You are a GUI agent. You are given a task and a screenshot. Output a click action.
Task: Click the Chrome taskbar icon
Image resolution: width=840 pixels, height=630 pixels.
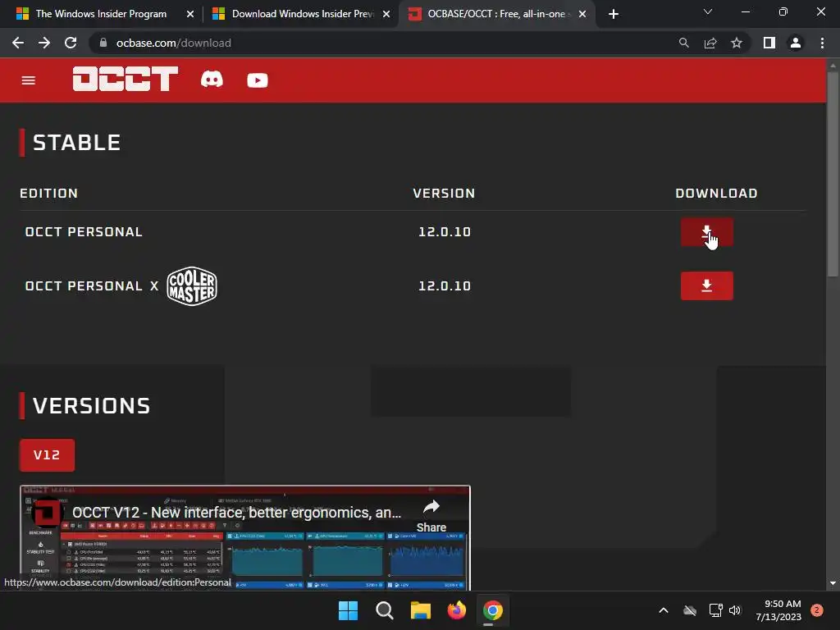point(493,610)
